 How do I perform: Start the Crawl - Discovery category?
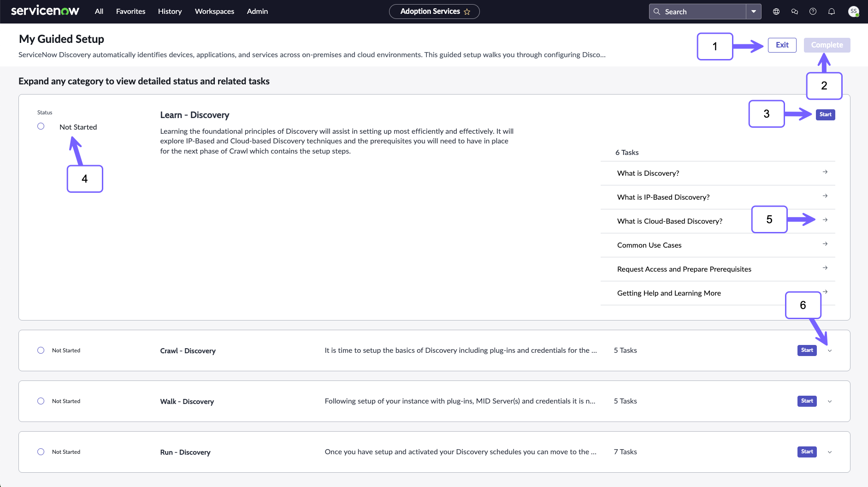(807, 350)
